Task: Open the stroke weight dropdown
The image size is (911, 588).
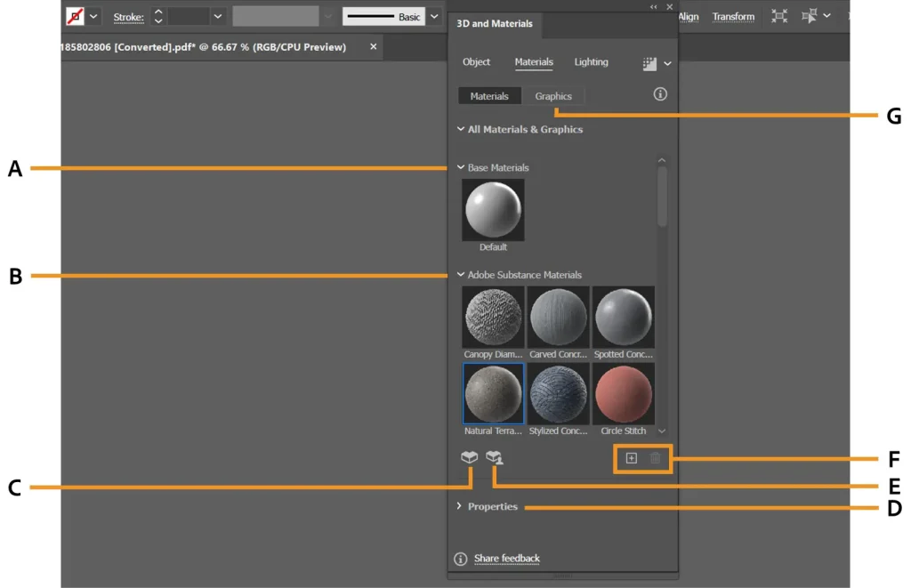Action: (218, 16)
